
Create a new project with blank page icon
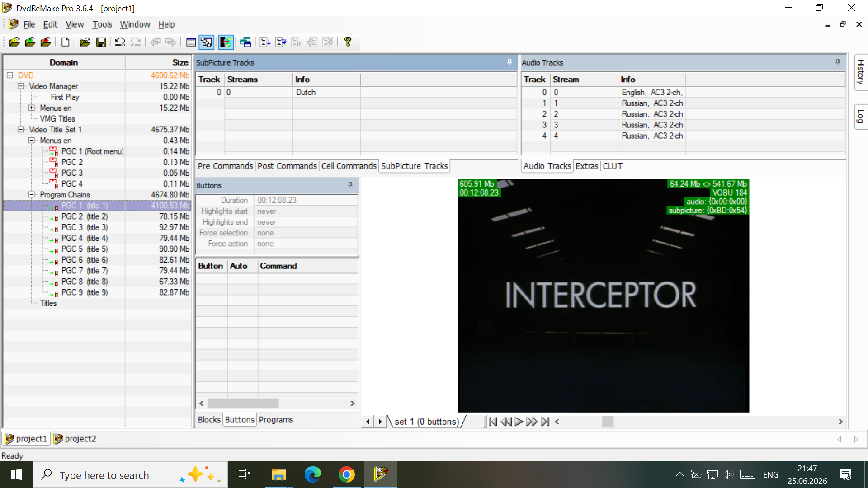66,42
